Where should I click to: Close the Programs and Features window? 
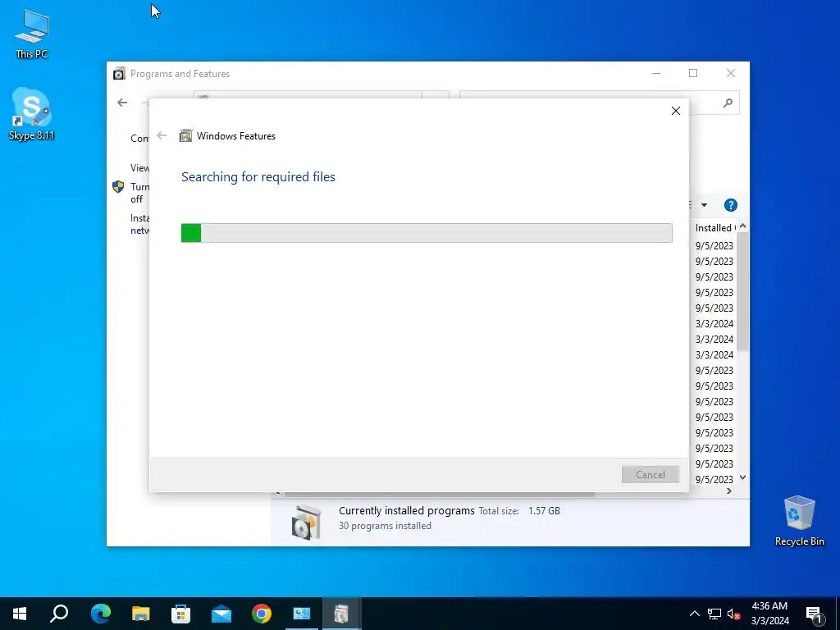(731, 73)
